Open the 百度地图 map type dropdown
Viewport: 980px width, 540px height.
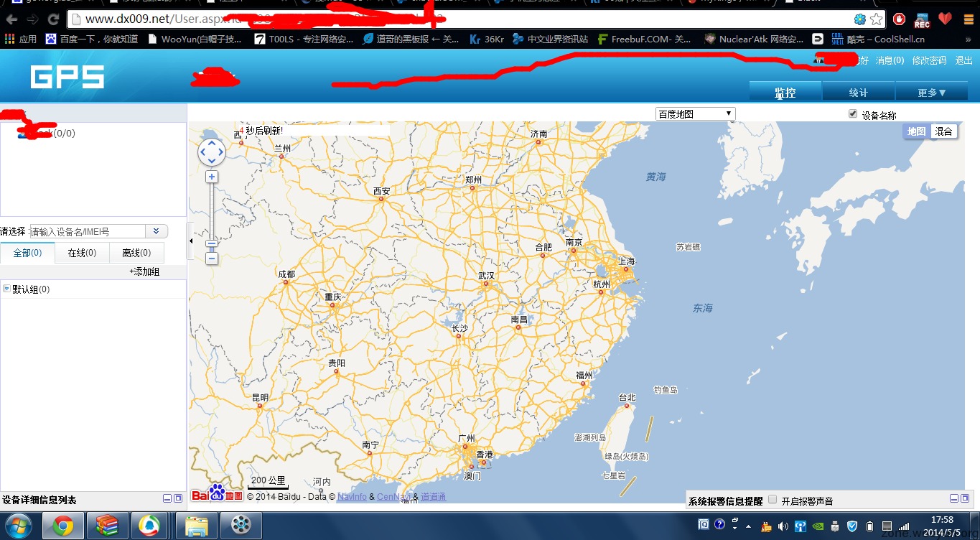pyautogui.click(x=695, y=114)
